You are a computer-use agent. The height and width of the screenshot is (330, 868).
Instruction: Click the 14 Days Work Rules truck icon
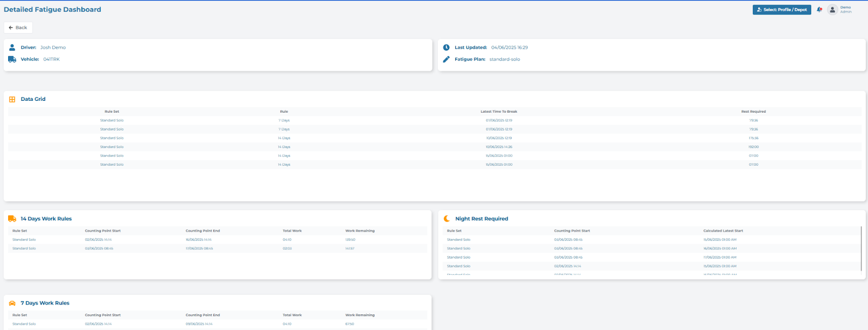(12, 219)
